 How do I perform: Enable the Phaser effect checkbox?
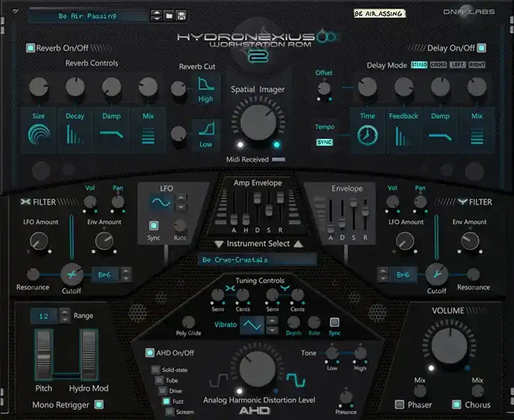pos(399,404)
